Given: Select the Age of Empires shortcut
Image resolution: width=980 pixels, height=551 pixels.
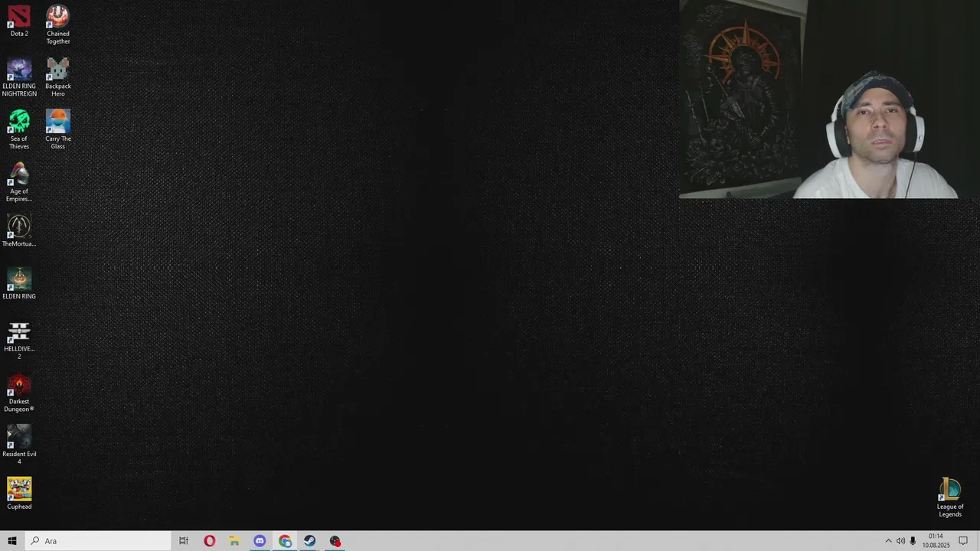Looking at the screenshot, I should (19, 182).
